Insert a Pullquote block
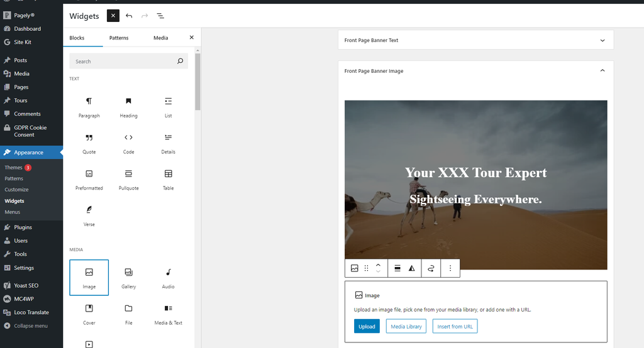644x348 pixels. pyautogui.click(x=128, y=179)
